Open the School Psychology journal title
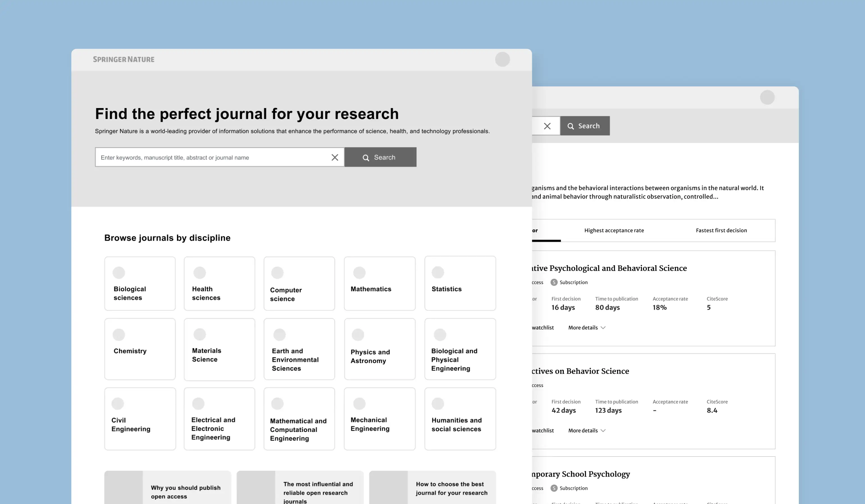The width and height of the screenshot is (865, 504). (x=581, y=474)
